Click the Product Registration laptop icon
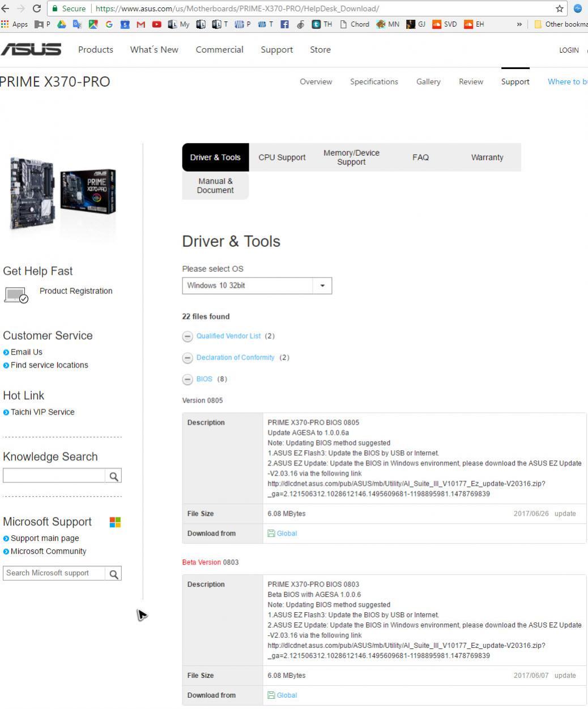Image resolution: width=588 pixels, height=709 pixels. 16,295
